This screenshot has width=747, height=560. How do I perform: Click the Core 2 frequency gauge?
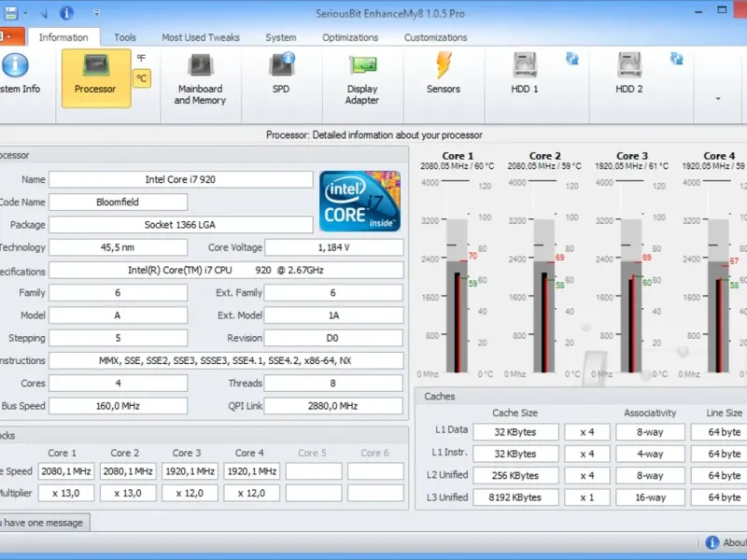point(544,278)
